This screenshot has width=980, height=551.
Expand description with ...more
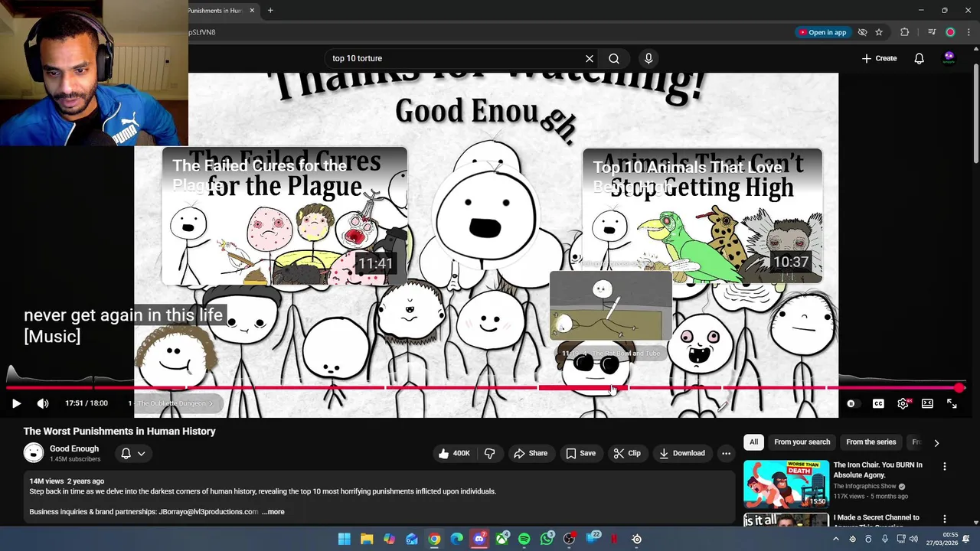273,512
